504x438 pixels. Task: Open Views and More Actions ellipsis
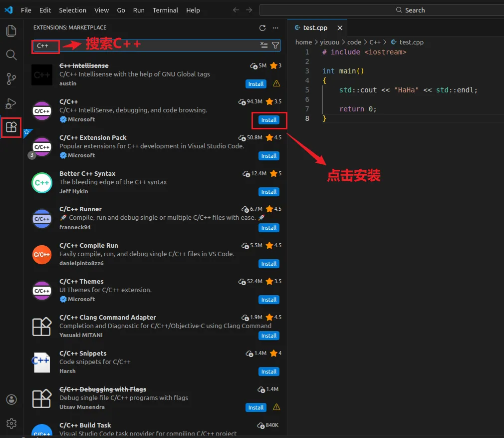point(275,28)
